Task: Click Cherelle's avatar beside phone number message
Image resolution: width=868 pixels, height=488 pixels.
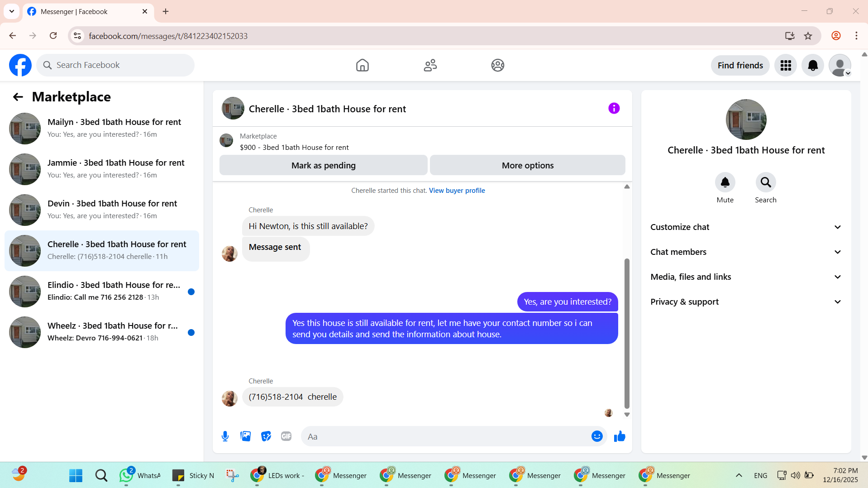Action: (x=229, y=399)
